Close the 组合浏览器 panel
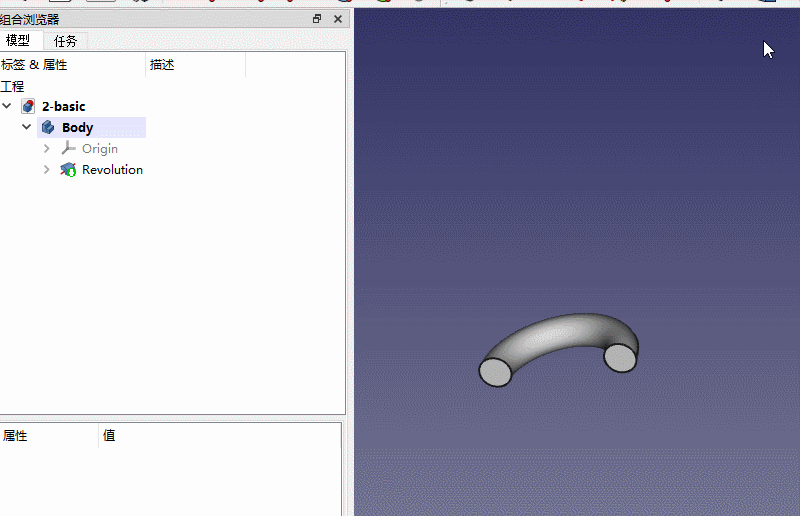800x516 pixels. click(338, 19)
